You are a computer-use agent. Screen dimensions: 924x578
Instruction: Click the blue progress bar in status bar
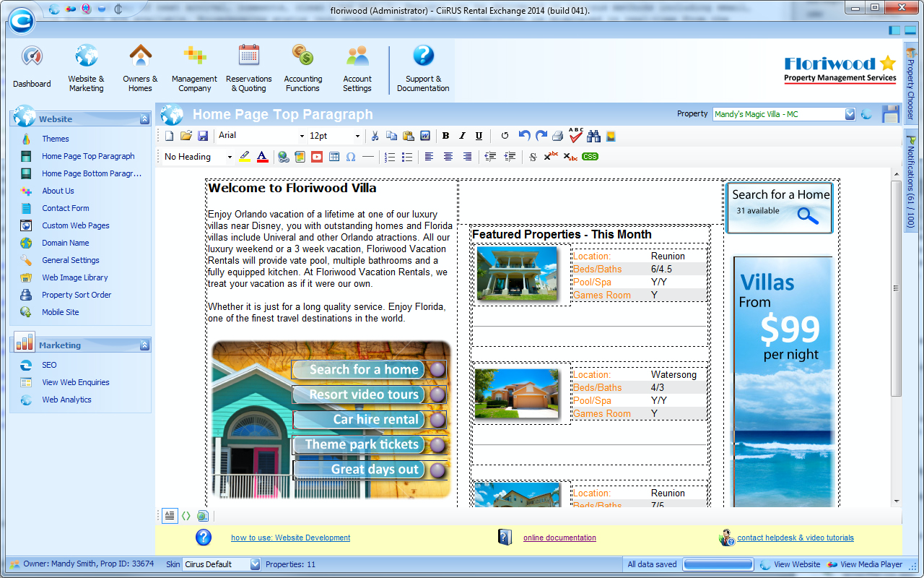tap(718, 564)
